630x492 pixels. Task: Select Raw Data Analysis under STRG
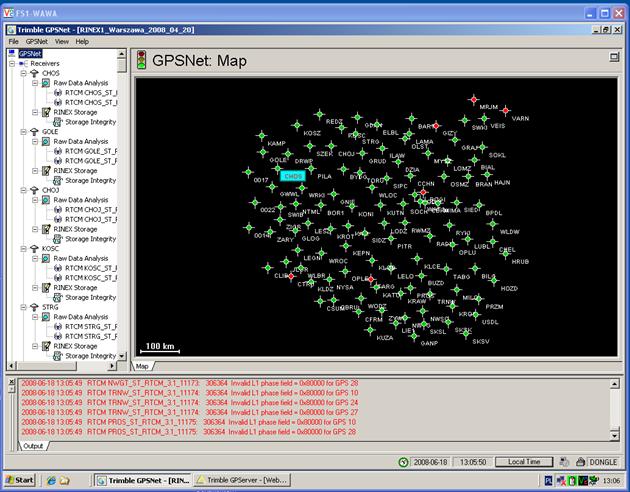(x=81, y=317)
